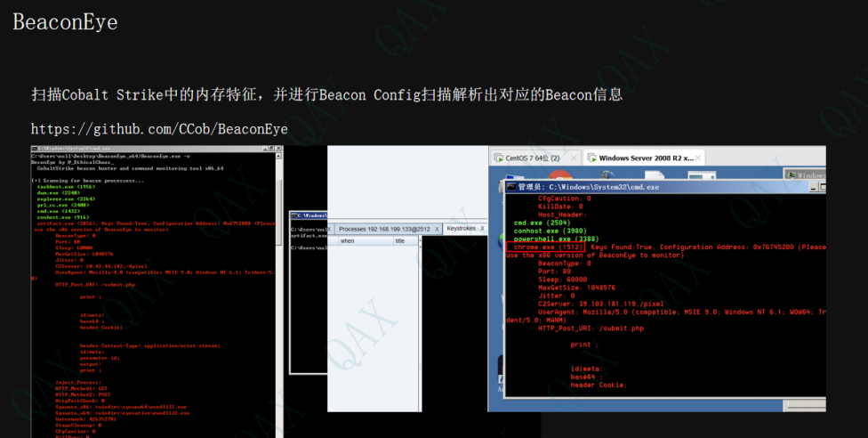The image size is (868, 438).
Task: Switch to the Keystrokes tab
Action: click(x=460, y=229)
